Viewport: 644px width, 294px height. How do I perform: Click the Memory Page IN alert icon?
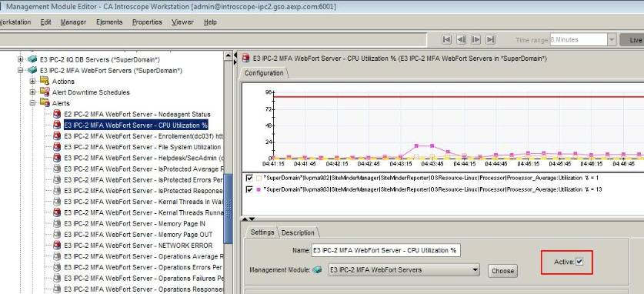(x=57, y=224)
